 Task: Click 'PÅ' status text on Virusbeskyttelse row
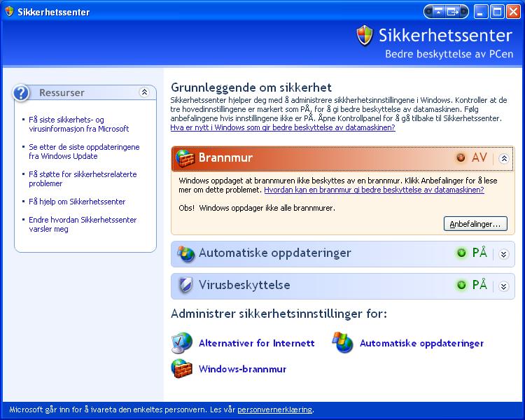point(479,284)
